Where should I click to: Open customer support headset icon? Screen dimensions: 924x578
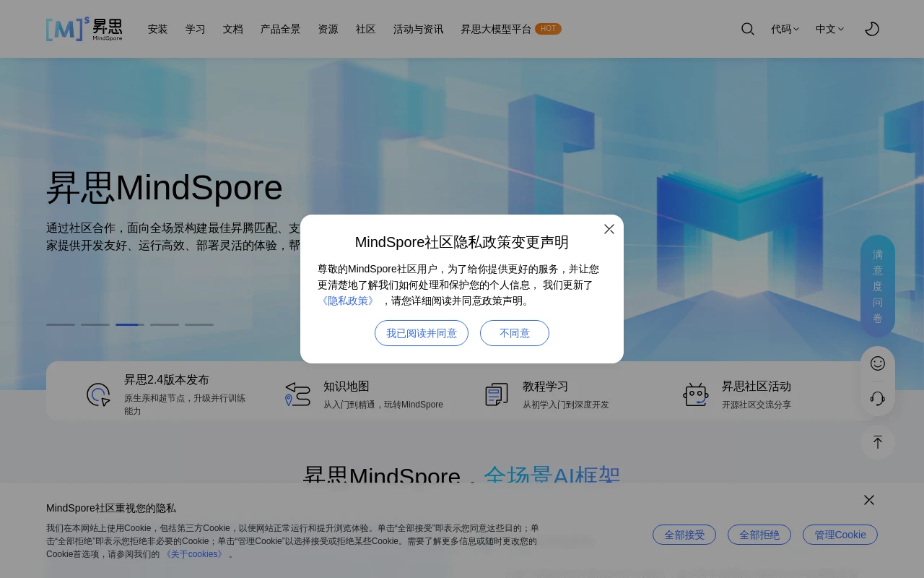[878, 398]
